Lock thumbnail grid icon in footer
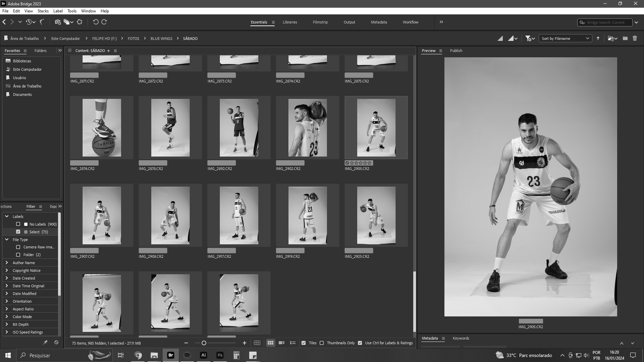Viewport: 644px width, 362px height. pyautogui.click(x=257, y=343)
